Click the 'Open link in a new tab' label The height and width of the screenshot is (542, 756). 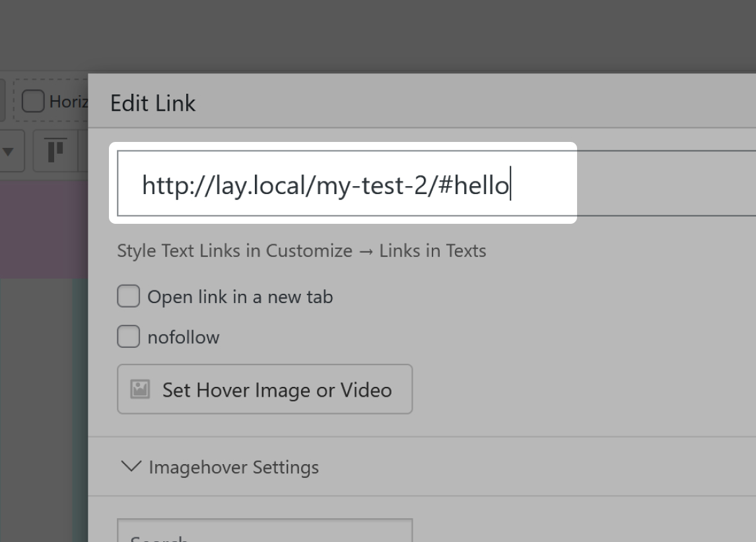pyautogui.click(x=240, y=297)
